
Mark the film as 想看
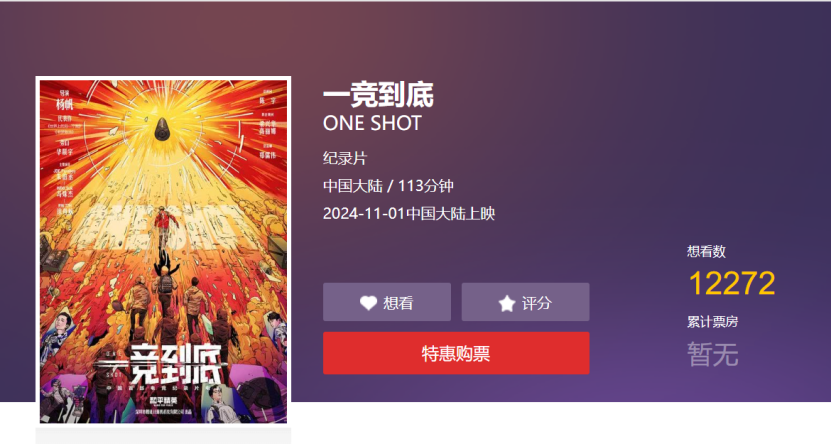(x=387, y=302)
